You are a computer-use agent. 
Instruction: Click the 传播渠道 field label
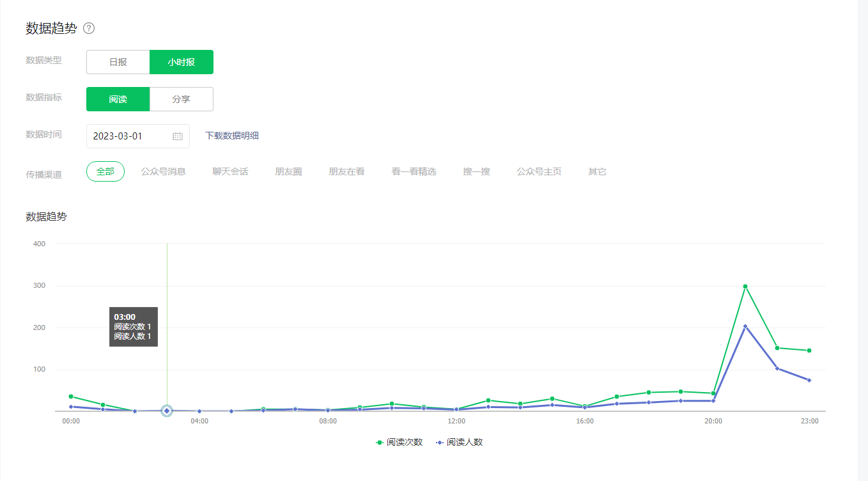pos(44,174)
